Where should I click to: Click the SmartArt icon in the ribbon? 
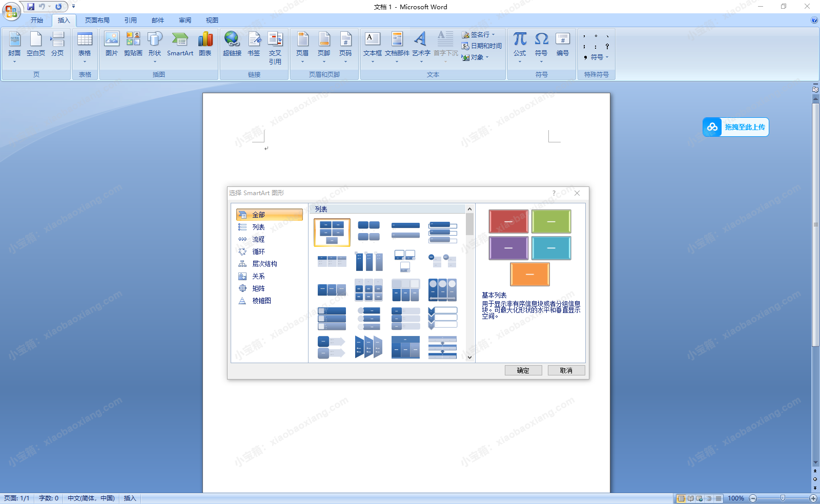pyautogui.click(x=180, y=45)
